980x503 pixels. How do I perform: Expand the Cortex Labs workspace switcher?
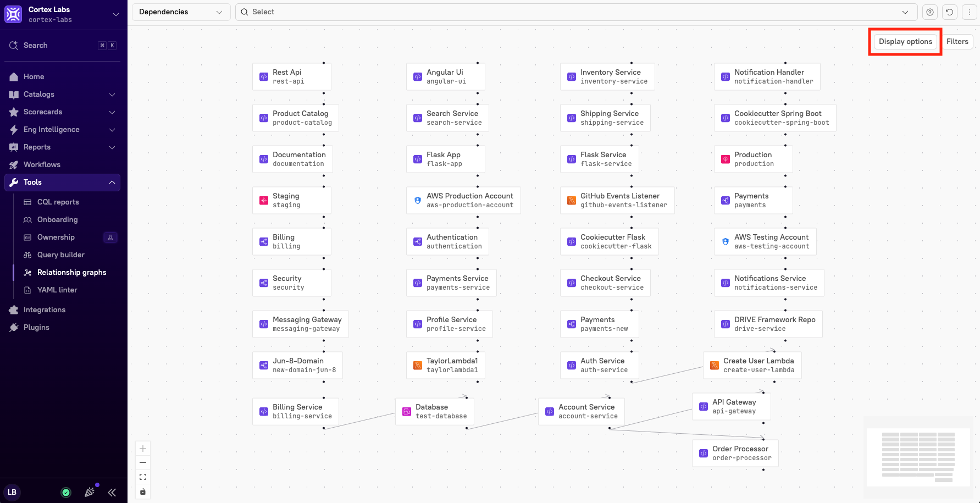tap(116, 14)
